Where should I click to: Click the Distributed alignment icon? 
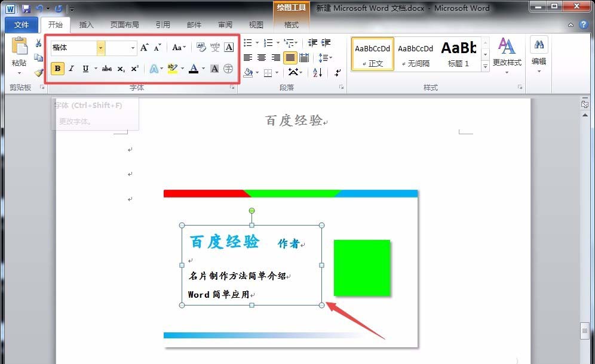tap(304, 58)
